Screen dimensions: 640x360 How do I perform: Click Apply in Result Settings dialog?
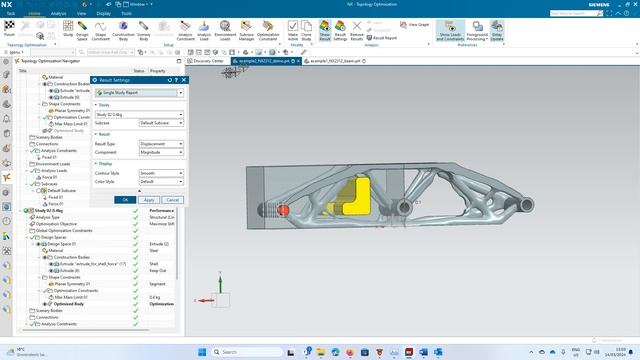(x=149, y=200)
